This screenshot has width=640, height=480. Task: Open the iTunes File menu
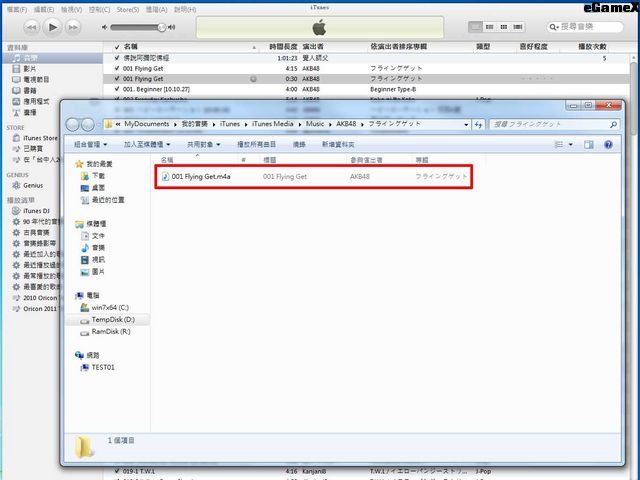click(x=17, y=9)
